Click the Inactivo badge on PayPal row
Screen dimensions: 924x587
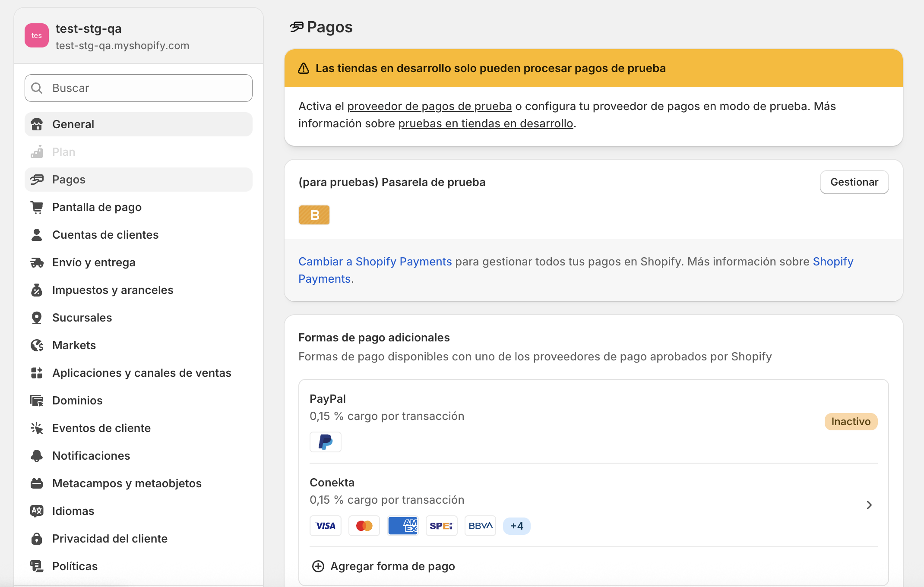point(851,422)
